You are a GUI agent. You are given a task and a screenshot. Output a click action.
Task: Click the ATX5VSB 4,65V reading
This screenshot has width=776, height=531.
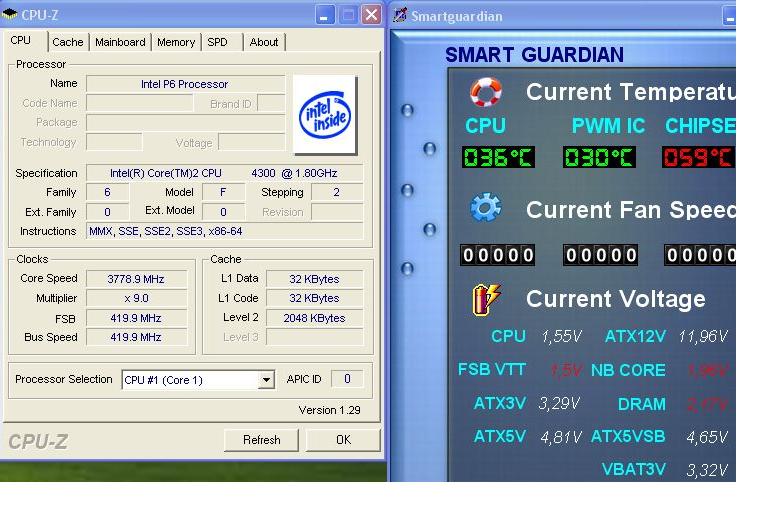tap(707, 437)
